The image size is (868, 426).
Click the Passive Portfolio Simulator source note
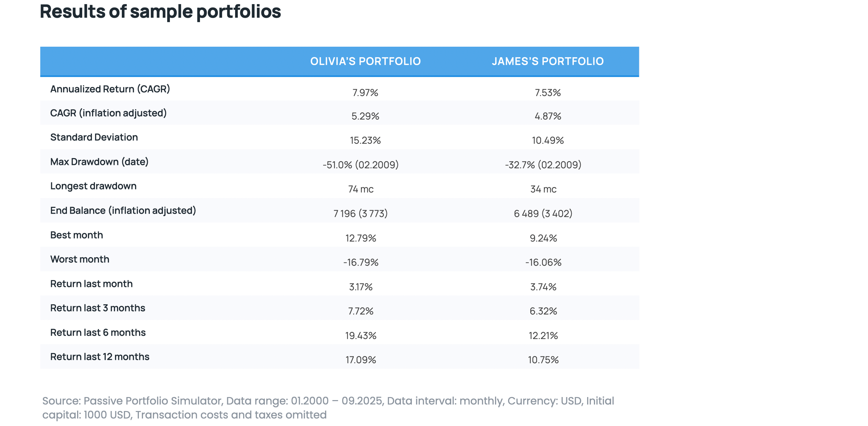coord(328,408)
